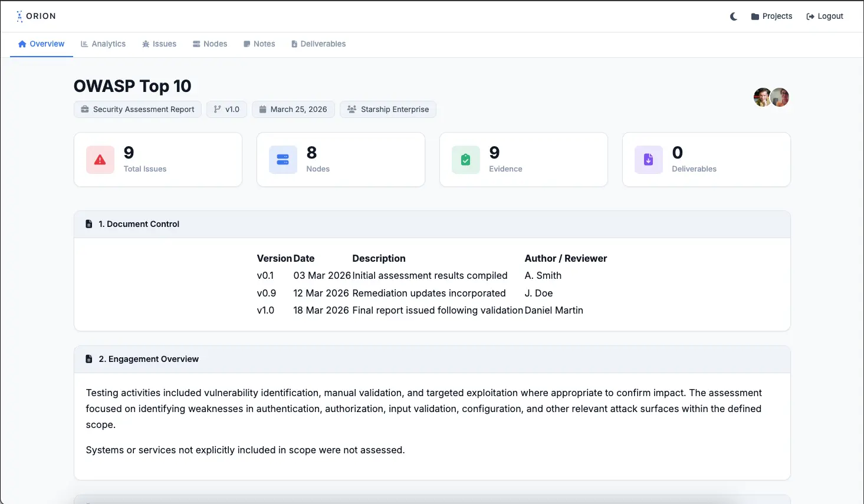Switch to the Notes tab
This screenshot has height=504, width=864.
(x=259, y=44)
